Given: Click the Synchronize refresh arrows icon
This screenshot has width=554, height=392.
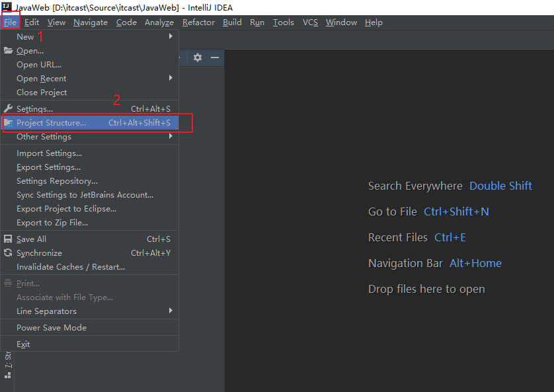Looking at the screenshot, I should pos(8,253).
